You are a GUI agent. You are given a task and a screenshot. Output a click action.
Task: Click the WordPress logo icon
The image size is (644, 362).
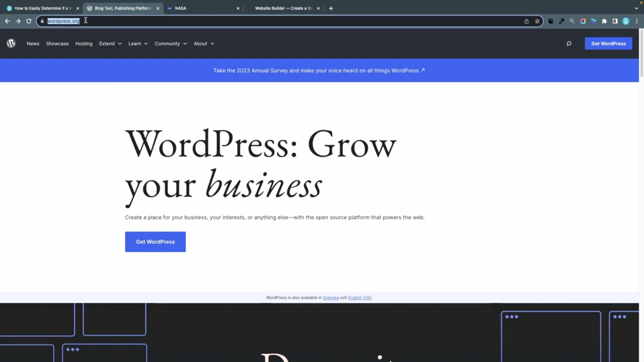(11, 44)
